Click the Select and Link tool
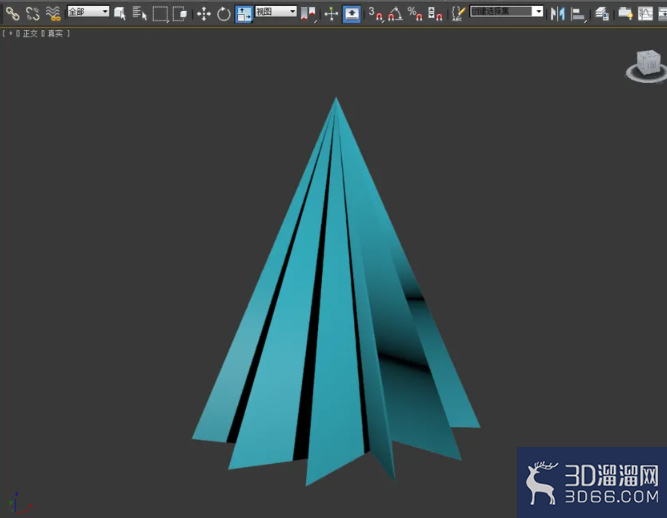This screenshot has height=518, width=667. [12, 13]
